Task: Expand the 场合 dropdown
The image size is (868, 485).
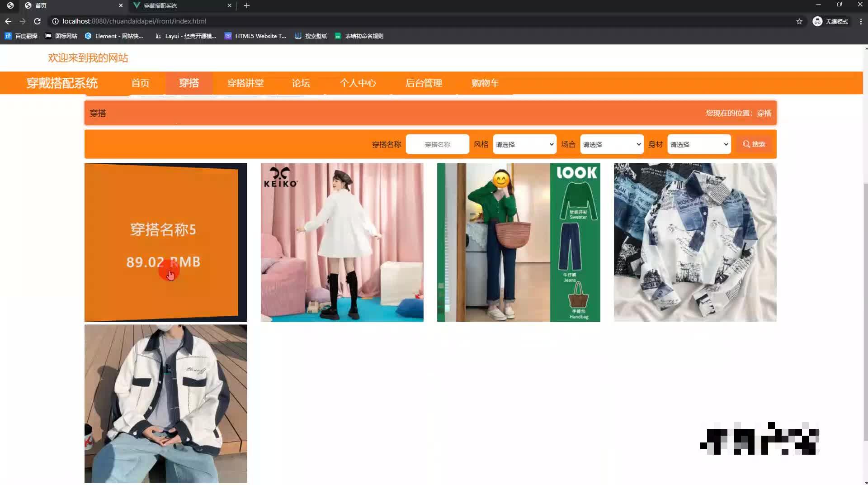Action: (x=612, y=144)
